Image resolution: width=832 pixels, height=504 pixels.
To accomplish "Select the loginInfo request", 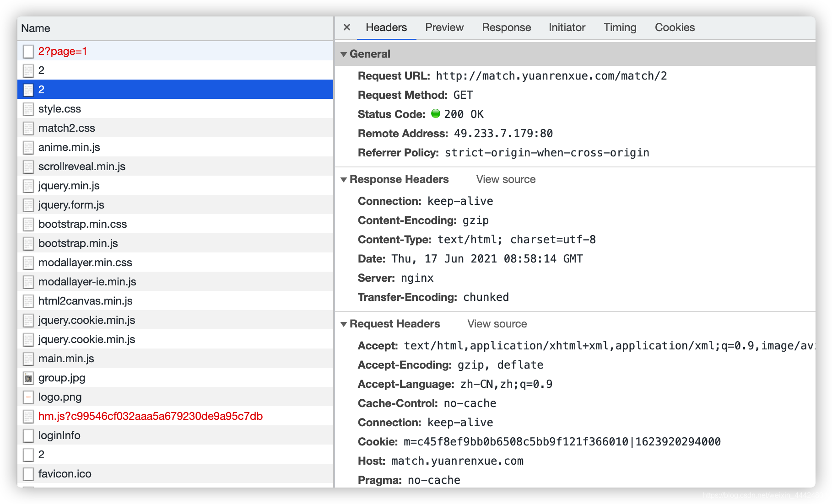I will 175,435.
